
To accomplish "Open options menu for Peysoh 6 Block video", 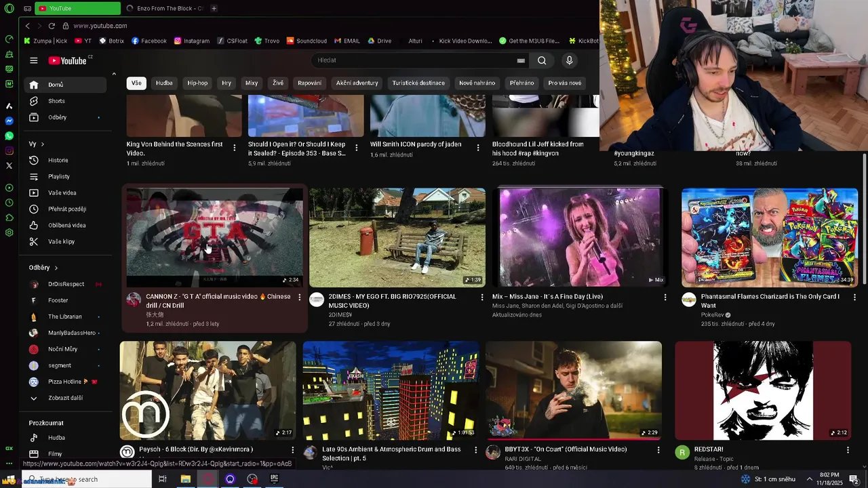I will tap(293, 450).
